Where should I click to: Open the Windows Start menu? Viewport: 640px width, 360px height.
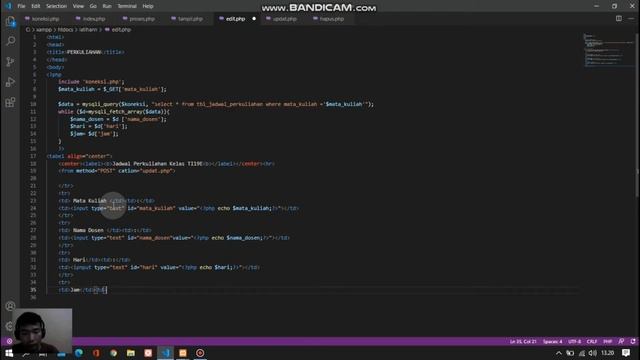pos(9,353)
